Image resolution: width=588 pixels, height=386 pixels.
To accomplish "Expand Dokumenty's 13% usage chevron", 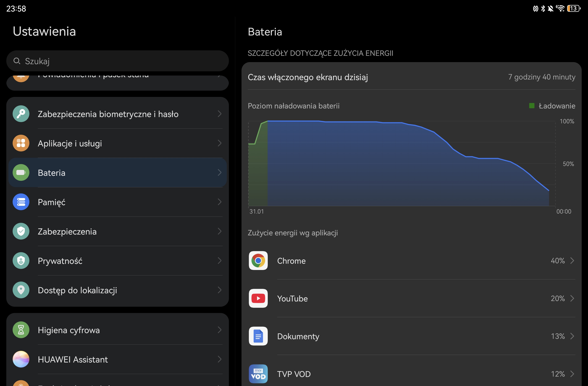I will [572, 336].
